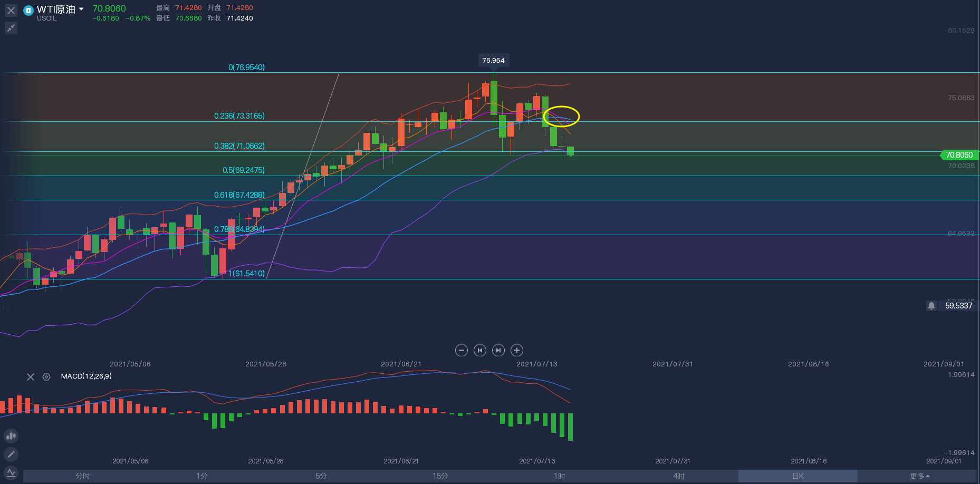The height and width of the screenshot is (484, 980).
Task: Click the 2021/07/13 date label on main chart axis
Action: (536, 364)
